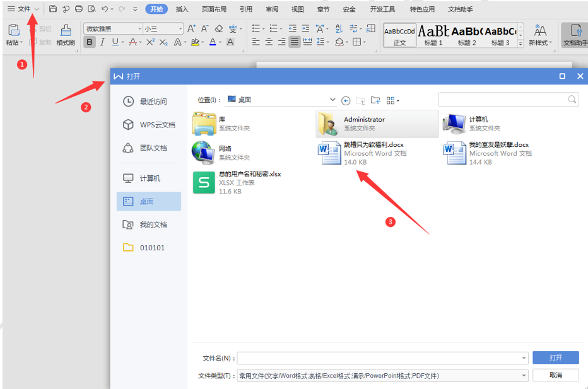588x389 pixels.
Task: Click the Save icon in quick access bar
Action: (x=53, y=9)
